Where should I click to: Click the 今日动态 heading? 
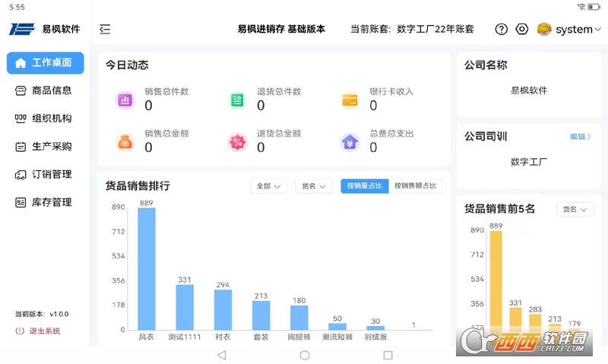[x=127, y=65]
